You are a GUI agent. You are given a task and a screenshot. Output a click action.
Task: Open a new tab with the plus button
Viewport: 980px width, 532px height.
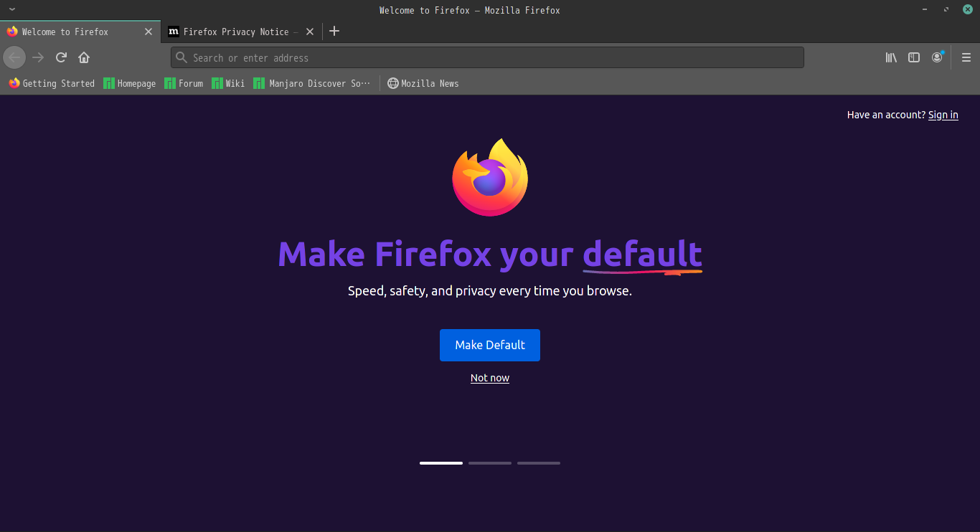334,32
